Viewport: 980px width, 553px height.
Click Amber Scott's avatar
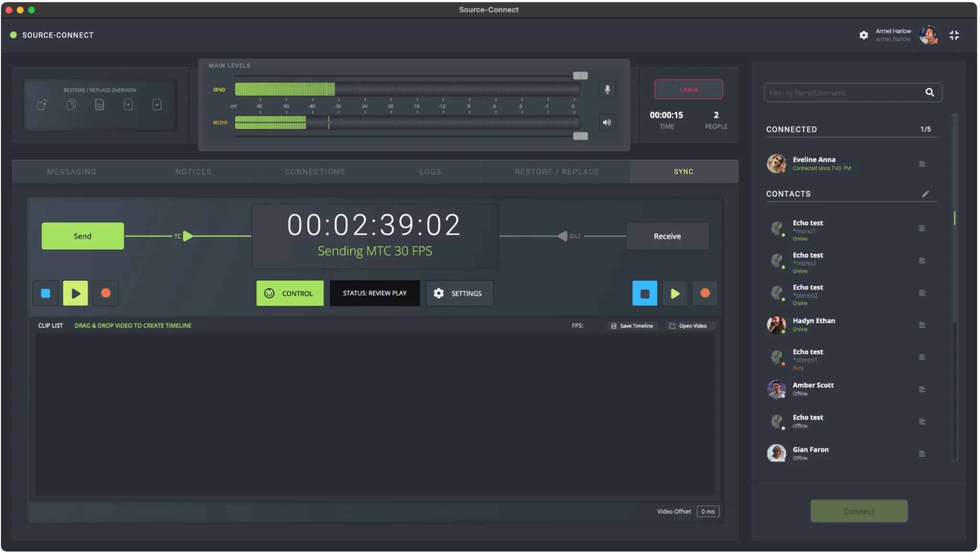tap(776, 389)
